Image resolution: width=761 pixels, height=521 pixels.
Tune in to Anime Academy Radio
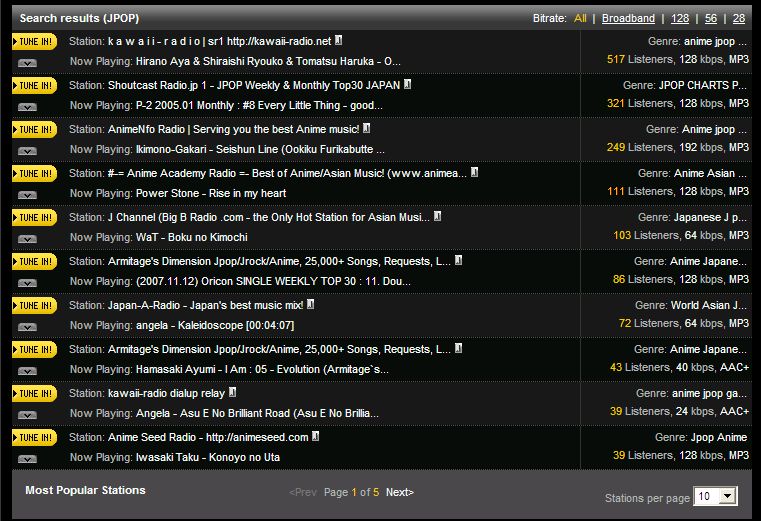34,173
